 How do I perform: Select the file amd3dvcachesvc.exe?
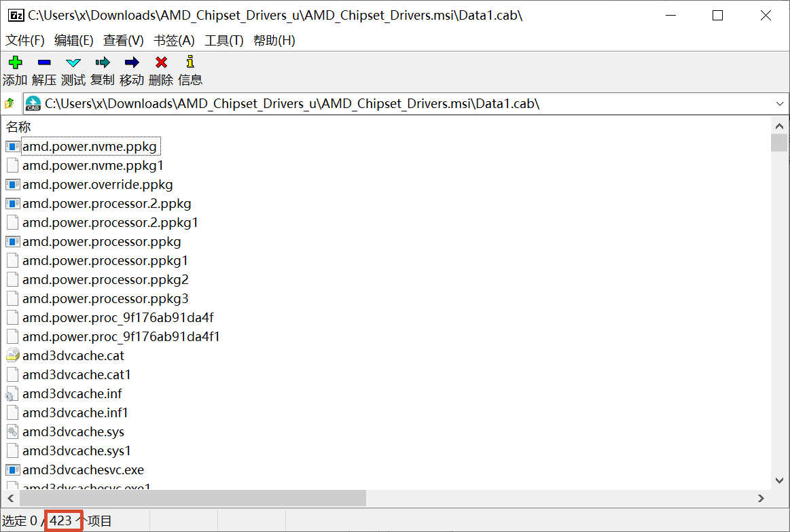coord(84,470)
